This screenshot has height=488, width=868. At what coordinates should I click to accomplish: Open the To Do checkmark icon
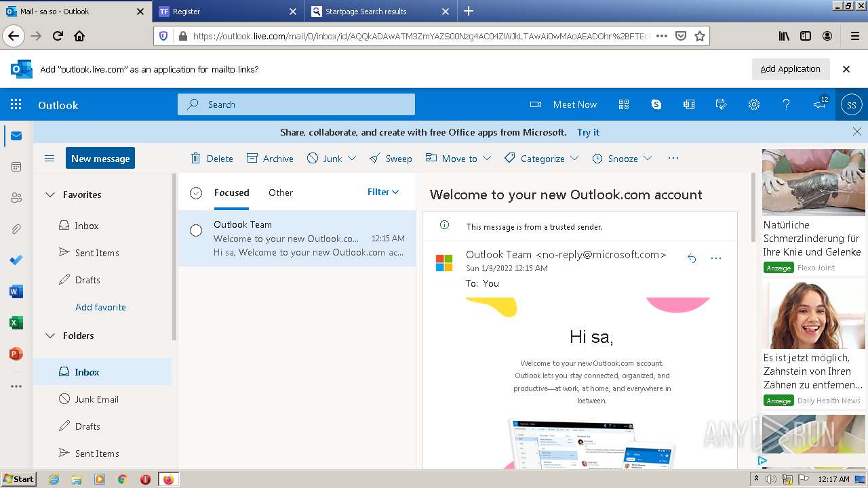tap(16, 260)
